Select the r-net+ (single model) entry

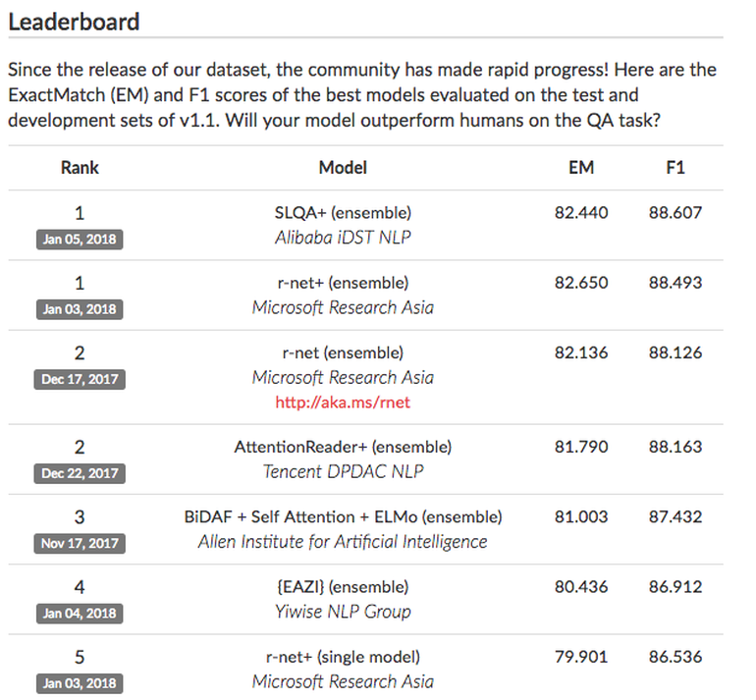tap(343, 657)
